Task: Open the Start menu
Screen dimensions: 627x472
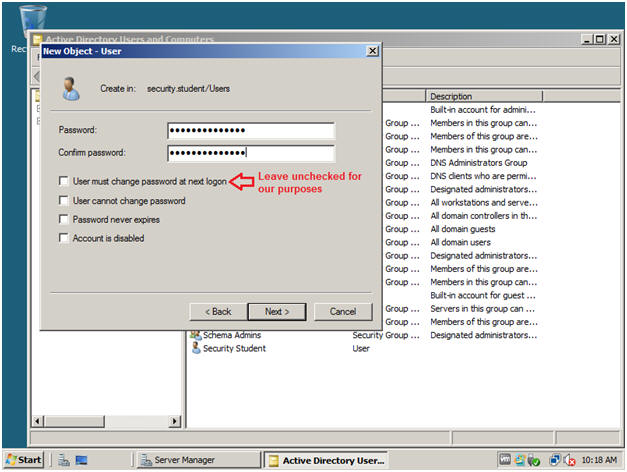Action: [x=24, y=460]
